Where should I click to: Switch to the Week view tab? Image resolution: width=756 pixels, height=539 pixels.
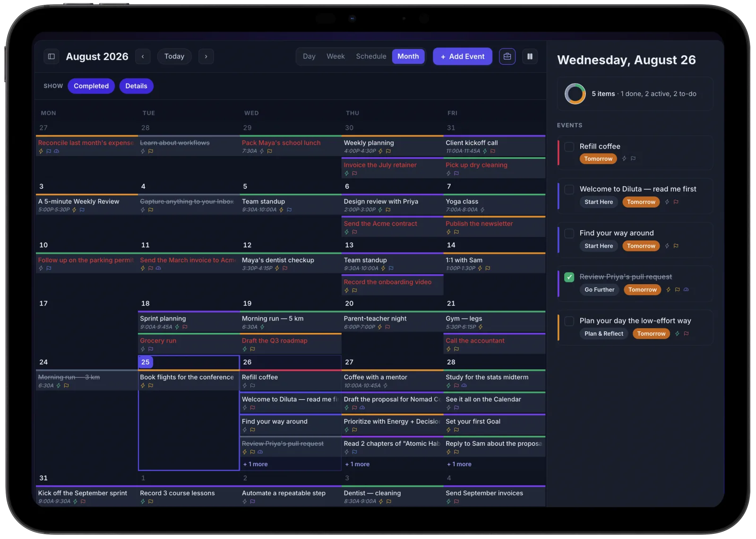[335, 56]
